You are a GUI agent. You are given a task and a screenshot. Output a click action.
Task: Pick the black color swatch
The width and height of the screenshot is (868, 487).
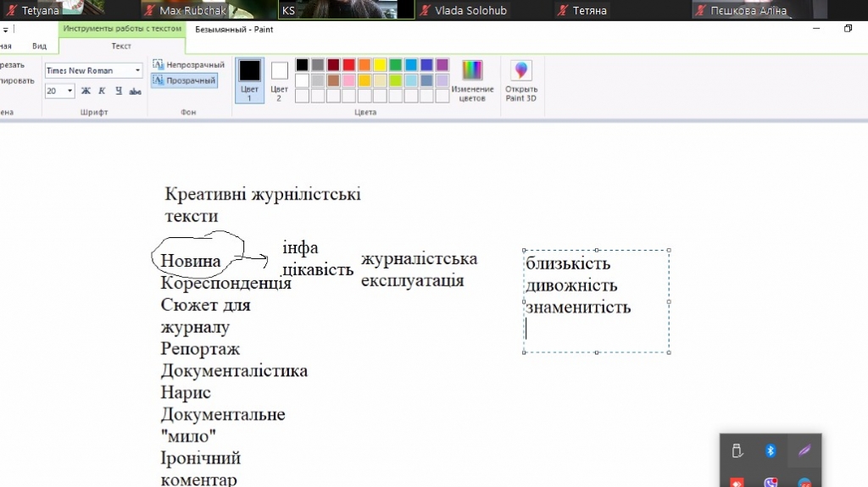(302, 64)
